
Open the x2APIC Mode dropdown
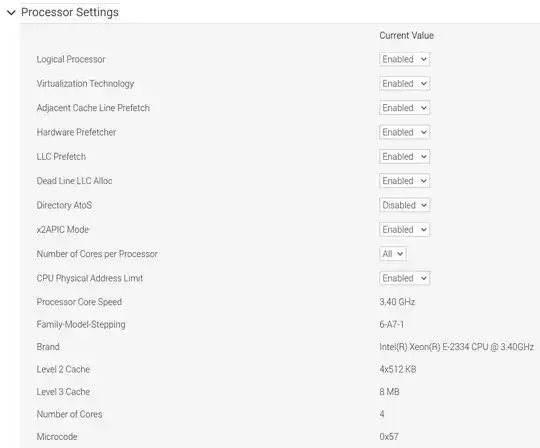click(404, 230)
